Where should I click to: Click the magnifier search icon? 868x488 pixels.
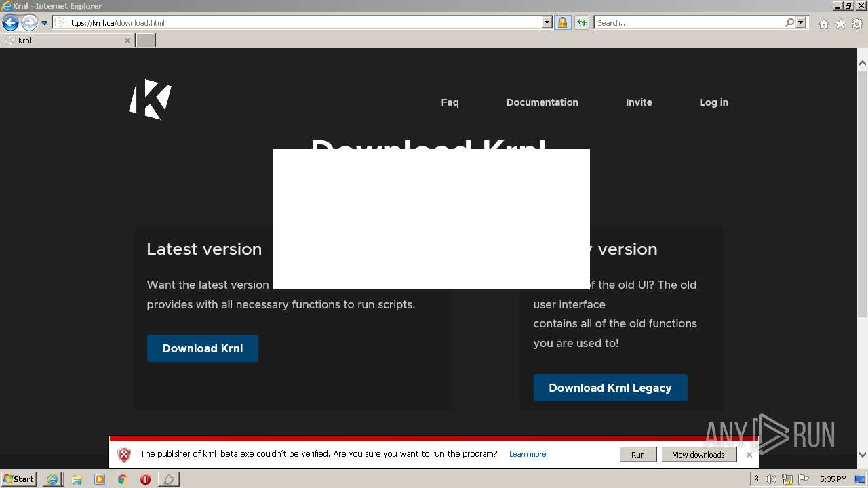pyautogui.click(x=789, y=23)
